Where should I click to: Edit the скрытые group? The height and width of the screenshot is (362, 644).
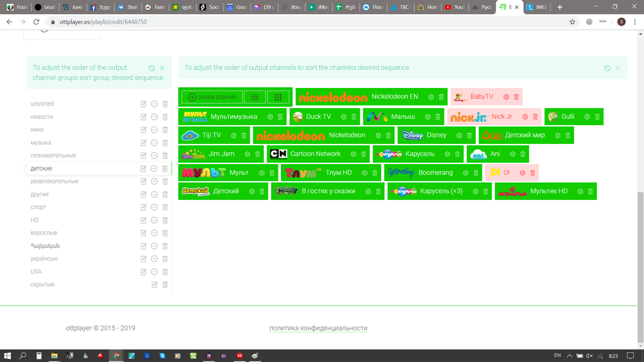(x=155, y=285)
